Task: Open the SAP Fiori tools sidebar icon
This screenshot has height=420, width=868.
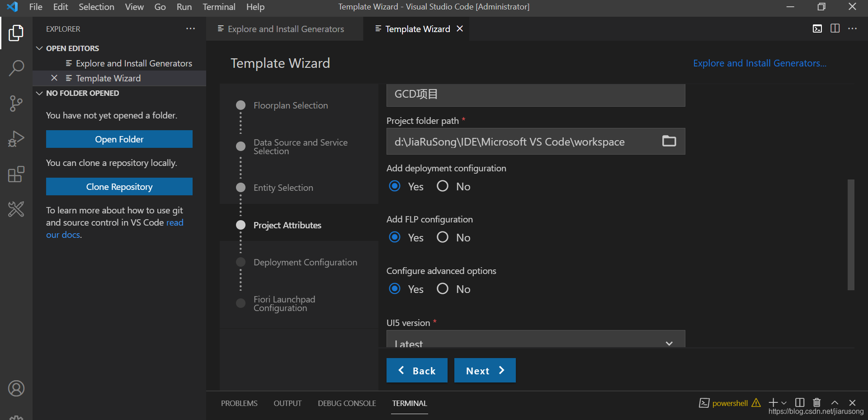Action: (x=16, y=209)
